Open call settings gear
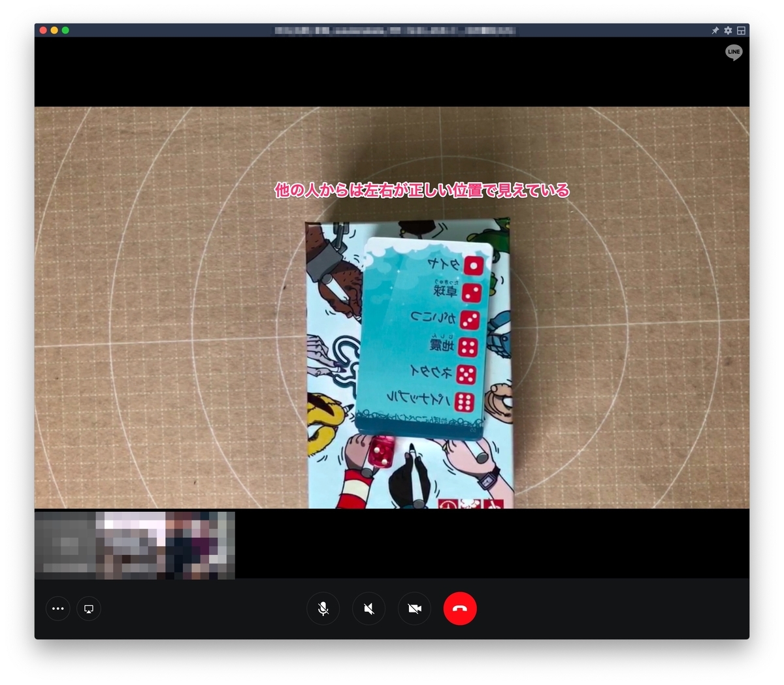784x685 pixels. (728, 31)
